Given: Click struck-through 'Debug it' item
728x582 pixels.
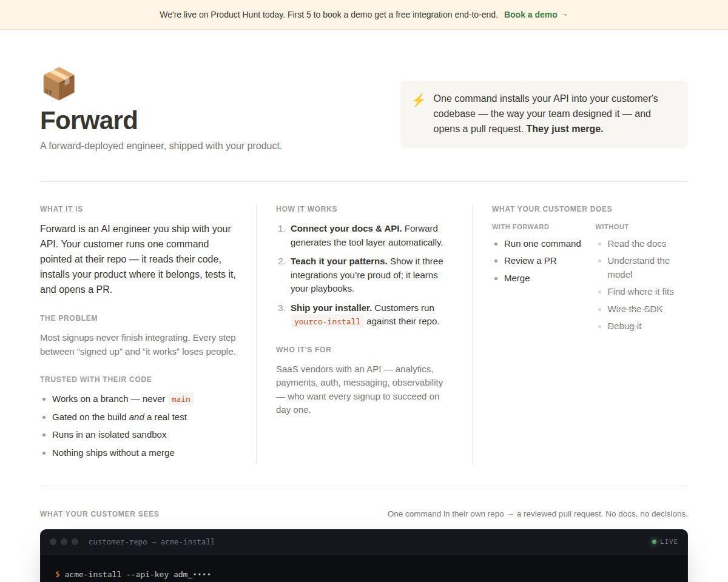Looking at the screenshot, I should click(x=624, y=326).
